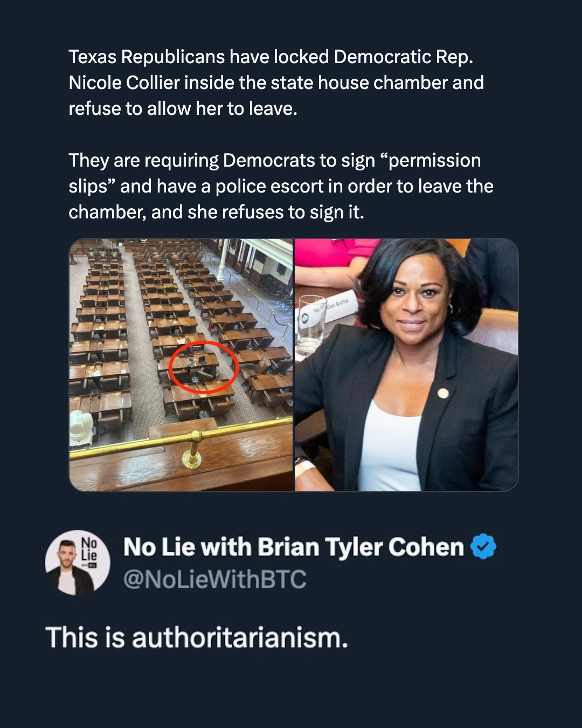Image resolution: width=582 pixels, height=728 pixels.
Task: Click the No Lie logo in the avatar
Action: pyautogui.click(x=89, y=550)
